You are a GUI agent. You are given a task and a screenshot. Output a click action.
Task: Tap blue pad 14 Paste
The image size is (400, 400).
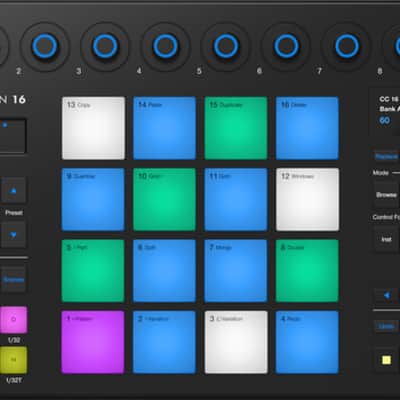pyautogui.click(x=165, y=128)
